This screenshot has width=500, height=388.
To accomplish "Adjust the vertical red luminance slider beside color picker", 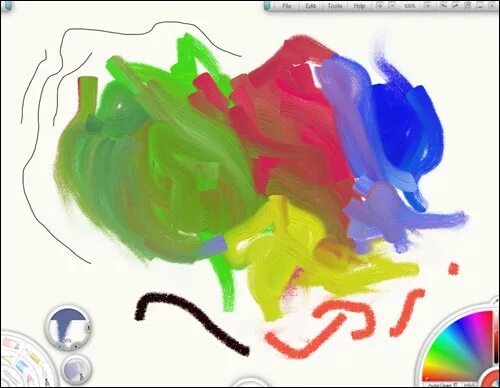I will click(496, 337).
